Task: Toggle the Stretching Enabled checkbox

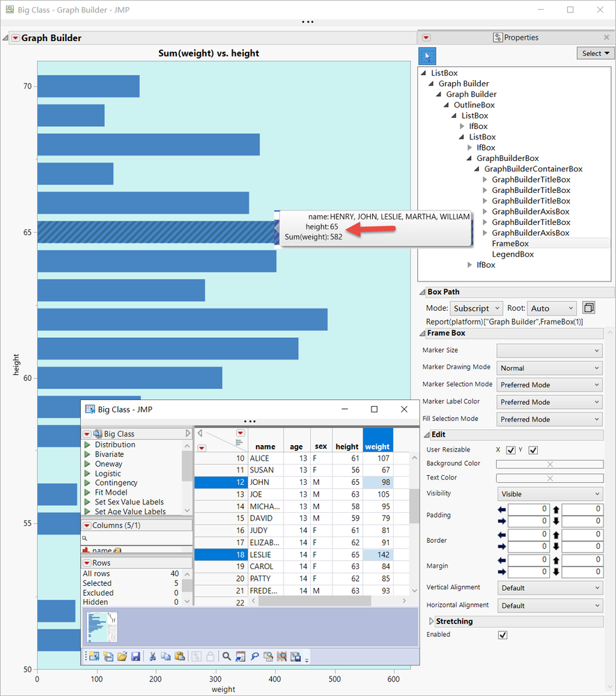Action: tap(502, 635)
